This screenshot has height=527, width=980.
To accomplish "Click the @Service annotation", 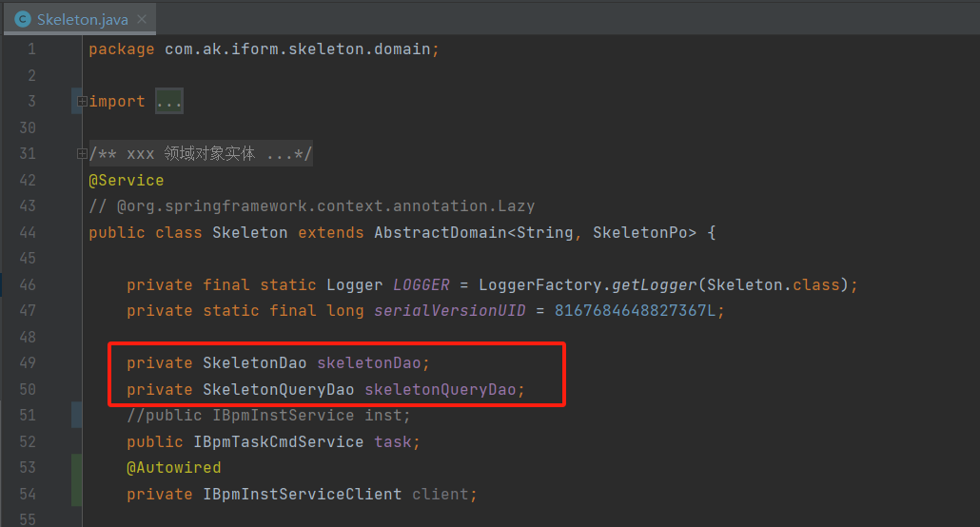I will [126, 180].
